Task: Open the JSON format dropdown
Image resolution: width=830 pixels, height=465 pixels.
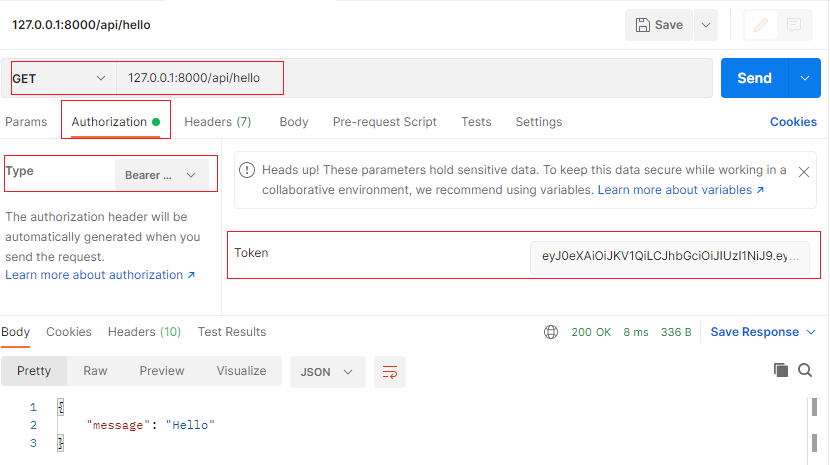Action: (326, 372)
